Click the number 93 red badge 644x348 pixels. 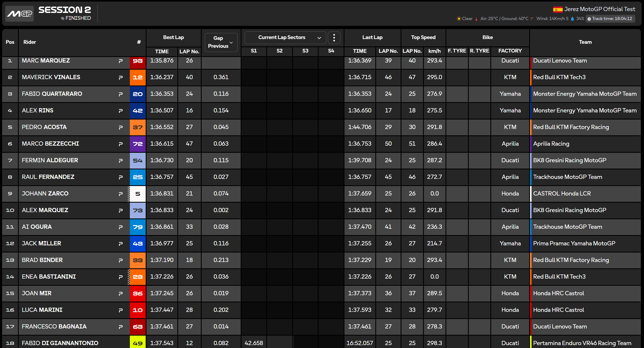pos(138,61)
